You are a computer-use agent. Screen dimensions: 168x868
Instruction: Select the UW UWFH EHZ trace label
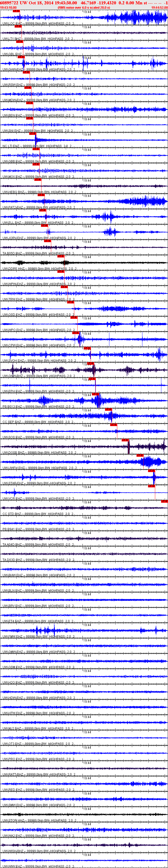pos(39,468)
